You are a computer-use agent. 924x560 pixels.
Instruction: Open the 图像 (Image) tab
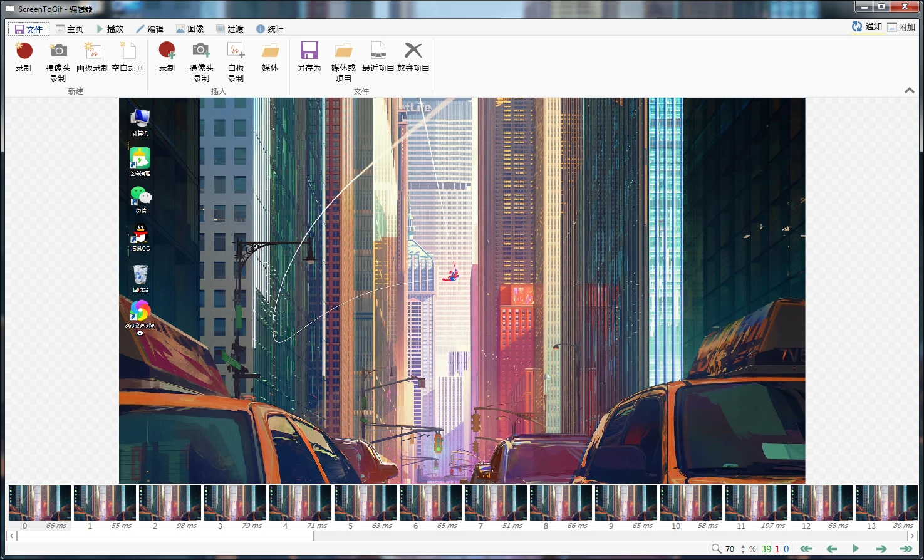click(x=190, y=29)
